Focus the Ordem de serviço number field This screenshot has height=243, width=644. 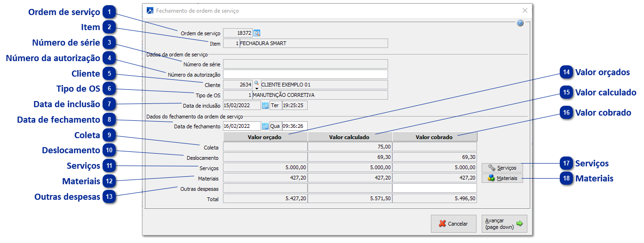(x=238, y=33)
